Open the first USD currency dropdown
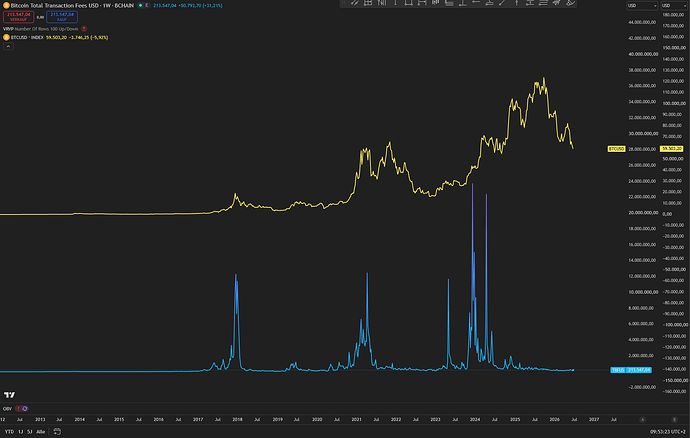Viewport: 690px width, 438px height. (642, 5)
